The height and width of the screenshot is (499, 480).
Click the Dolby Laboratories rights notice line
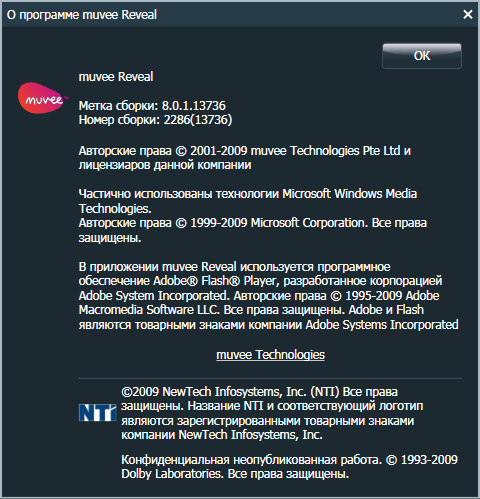tap(235, 474)
